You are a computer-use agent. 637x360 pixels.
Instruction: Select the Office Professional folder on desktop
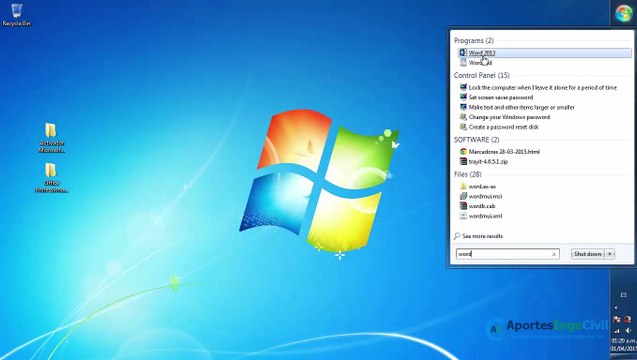coord(51,178)
